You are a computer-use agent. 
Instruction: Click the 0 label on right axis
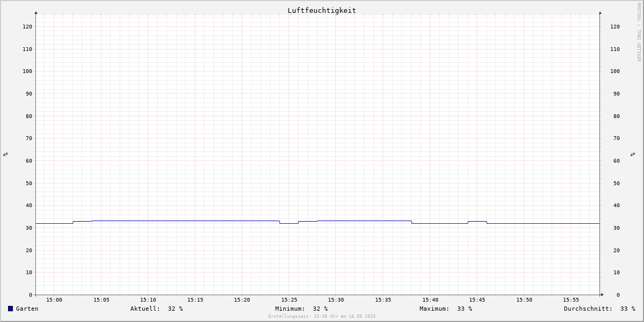618,295
